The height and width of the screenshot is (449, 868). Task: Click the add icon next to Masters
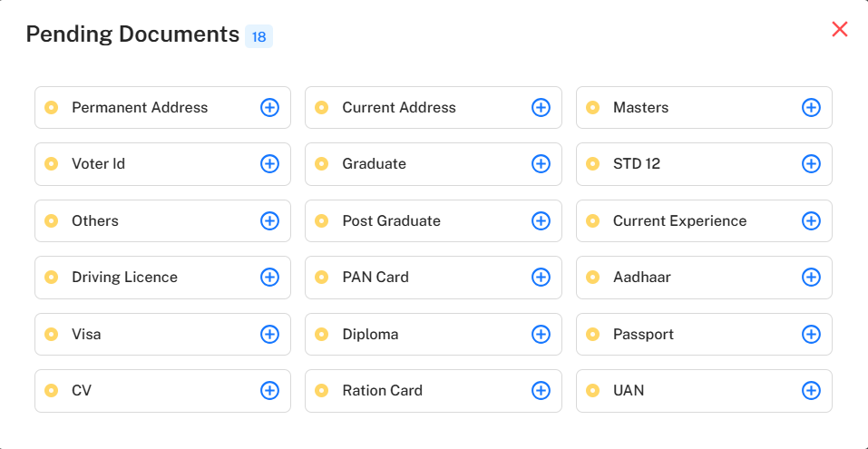(x=811, y=108)
